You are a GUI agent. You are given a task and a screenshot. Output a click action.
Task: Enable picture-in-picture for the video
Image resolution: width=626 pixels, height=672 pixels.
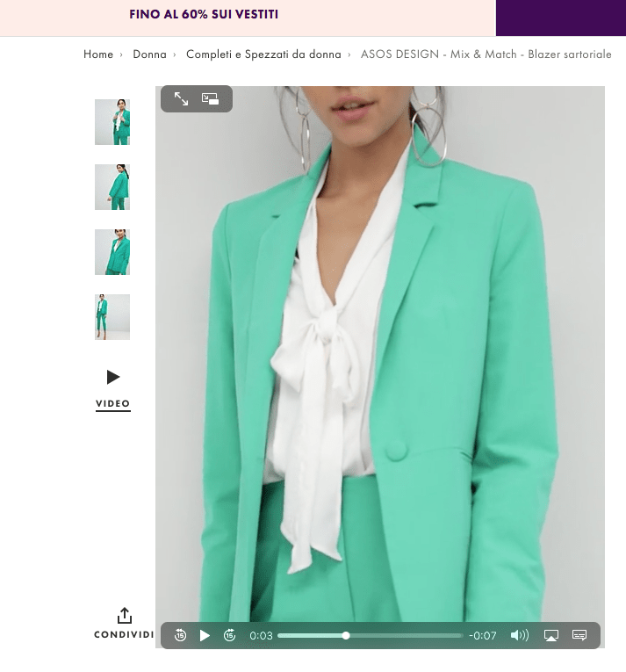tap(211, 99)
